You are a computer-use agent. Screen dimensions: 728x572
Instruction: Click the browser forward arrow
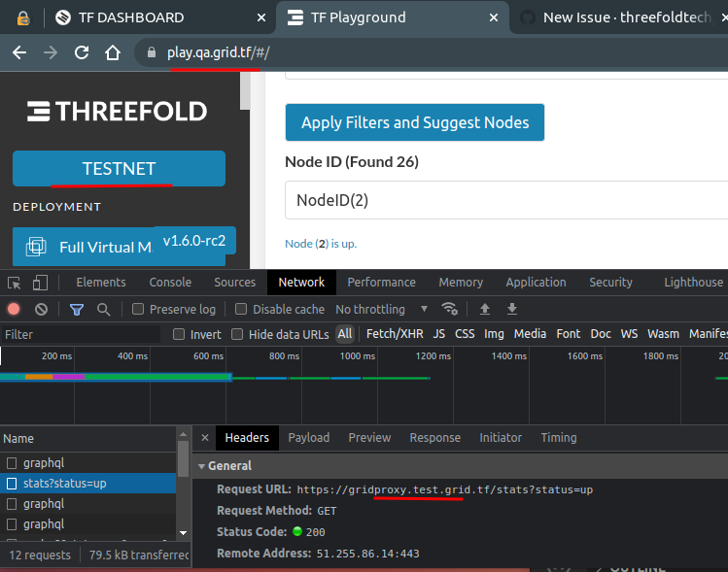(51, 52)
